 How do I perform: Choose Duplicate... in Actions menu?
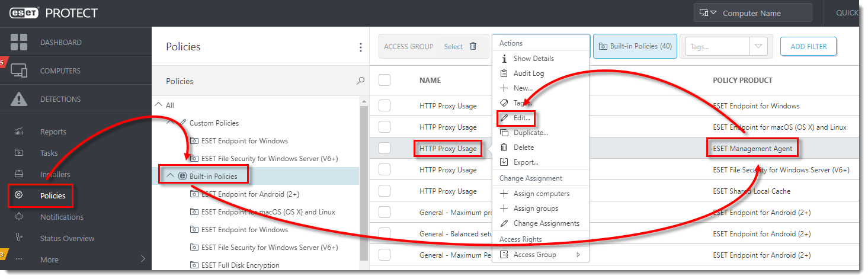pyautogui.click(x=530, y=133)
